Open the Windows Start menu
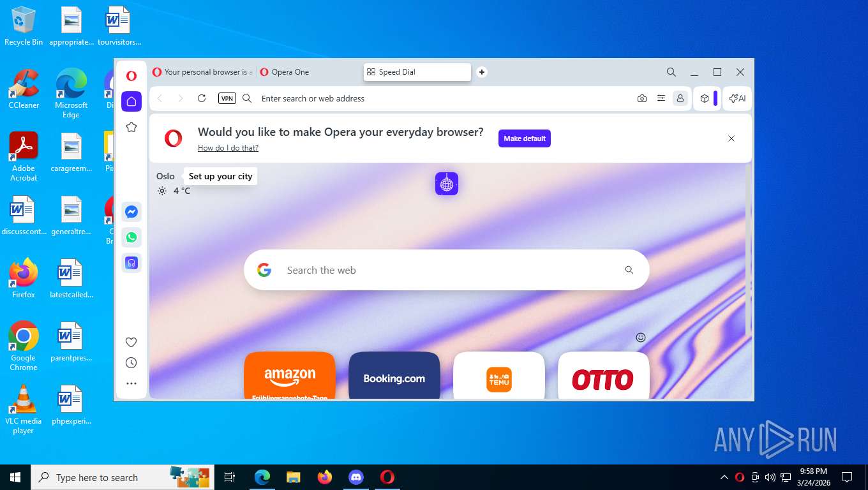The height and width of the screenshot is (490, 868). pyautogui.click(x=15, y=477)
